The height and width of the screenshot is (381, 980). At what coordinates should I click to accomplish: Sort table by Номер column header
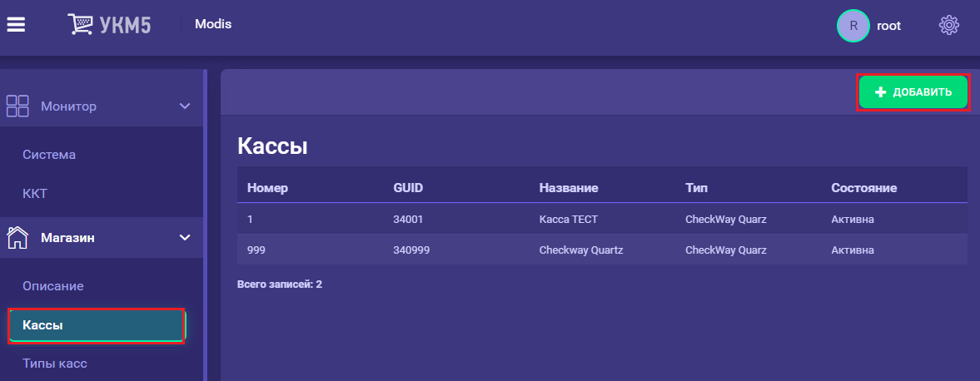(267, 188)
